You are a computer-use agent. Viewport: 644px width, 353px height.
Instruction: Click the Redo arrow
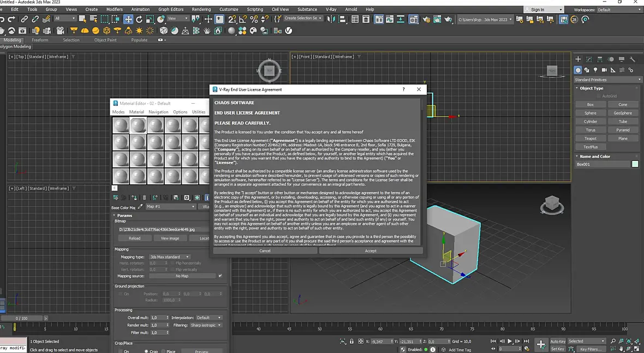11,19
